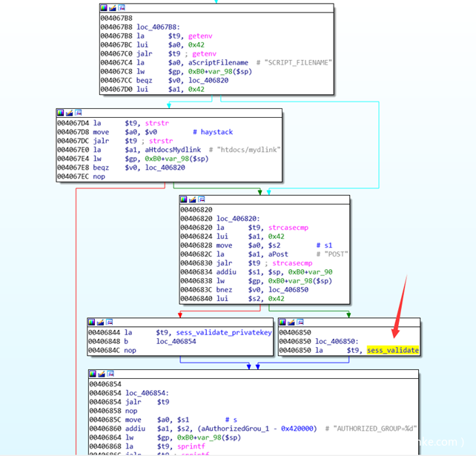This screenshot has height=456, width=476.
Task: Click 0xB0+var_90 operand in addiu line
Action: 310,272
